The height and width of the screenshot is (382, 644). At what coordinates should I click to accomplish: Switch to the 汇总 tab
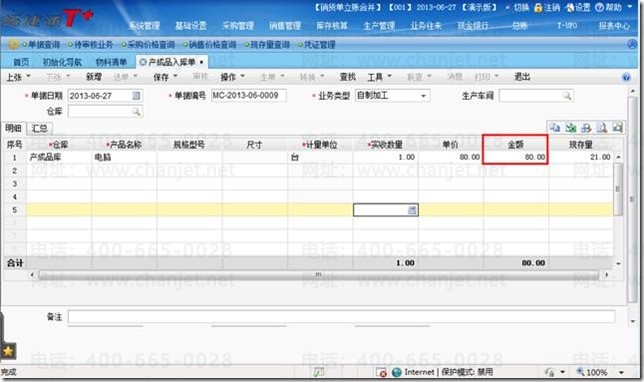[39, 128]
